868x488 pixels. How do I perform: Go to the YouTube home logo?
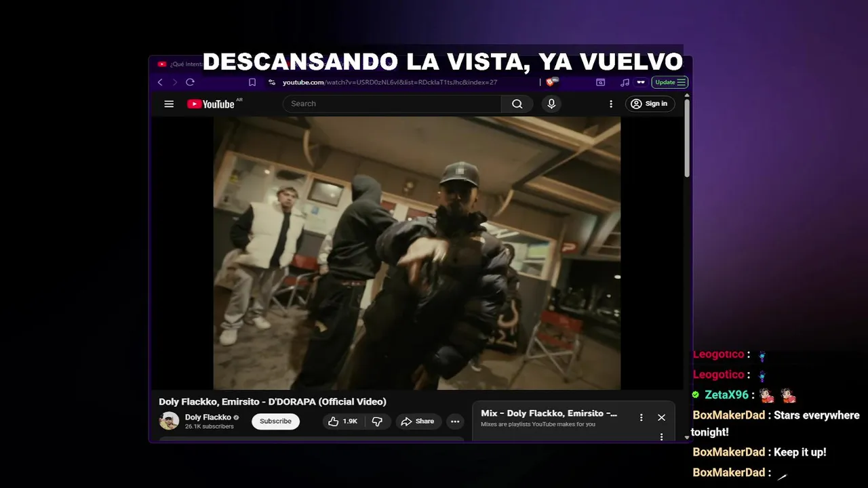click(211, 104)
